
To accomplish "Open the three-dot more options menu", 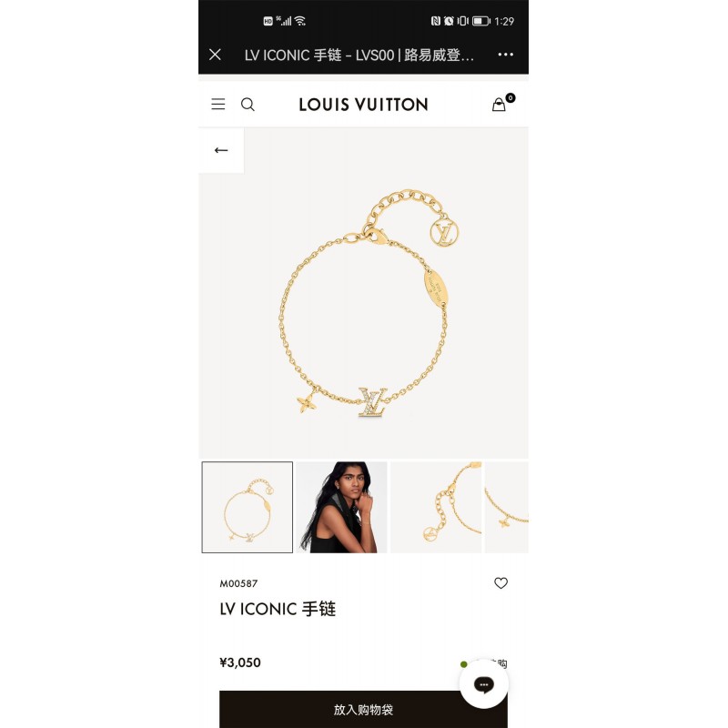I will [x=506, y=55].
